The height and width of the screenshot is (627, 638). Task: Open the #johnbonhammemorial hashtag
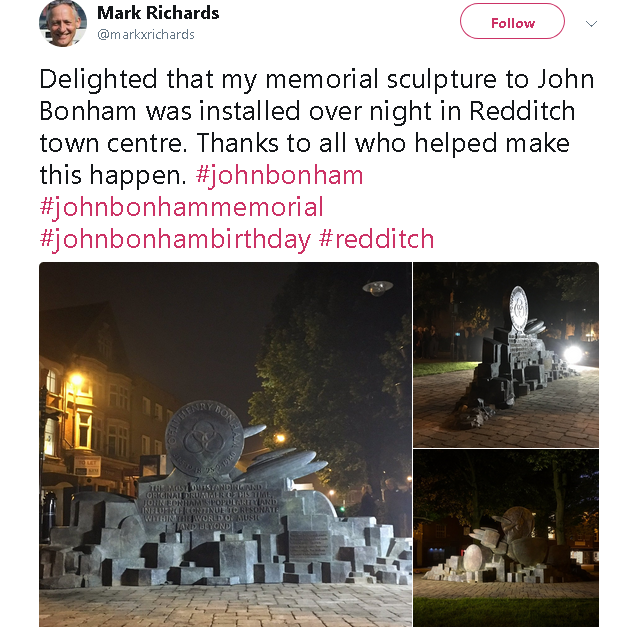[181, 207]
